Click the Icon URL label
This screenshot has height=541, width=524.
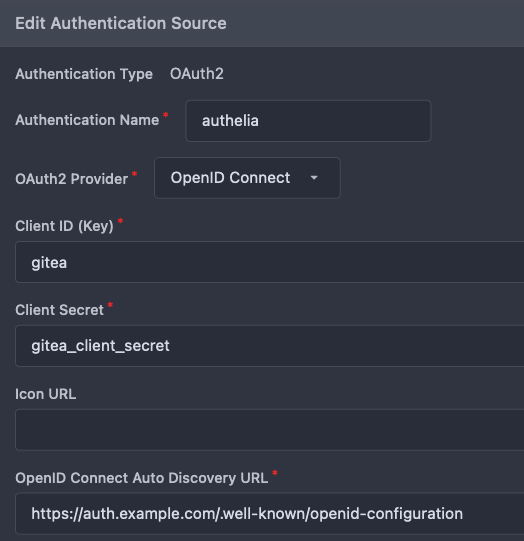tap(46, 394)
